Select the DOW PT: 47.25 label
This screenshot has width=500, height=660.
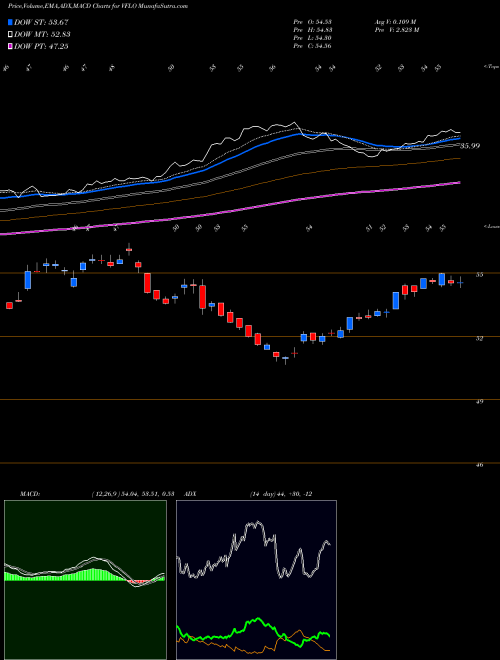41,46
